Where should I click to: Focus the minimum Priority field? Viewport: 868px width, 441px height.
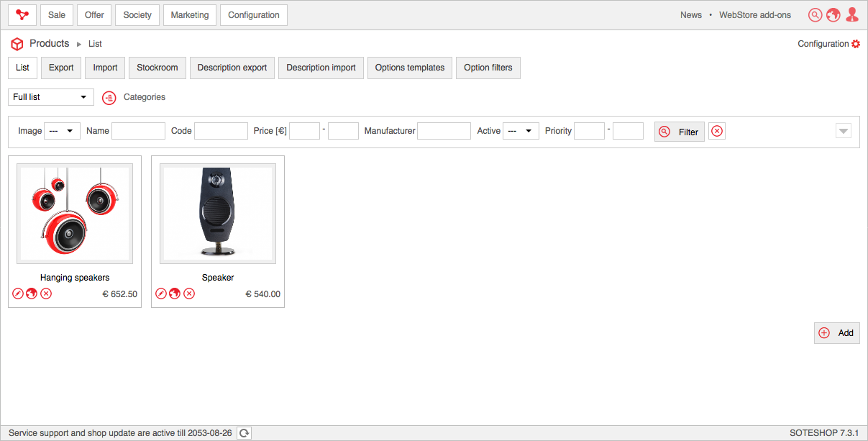589,131
